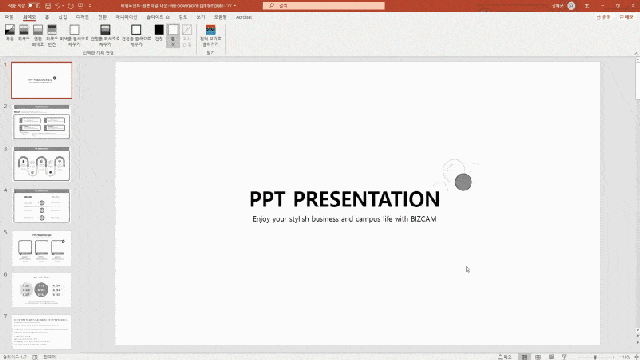Screen dimensions: 640x360
Task: Apply the solid Black setting
Action: (159, 33)
